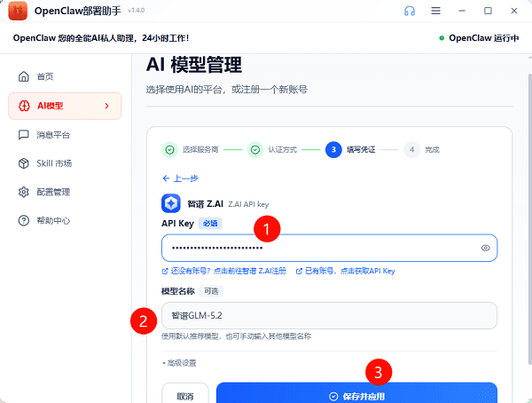Click the 选择服务商 step checkmark

pos(169,149)
